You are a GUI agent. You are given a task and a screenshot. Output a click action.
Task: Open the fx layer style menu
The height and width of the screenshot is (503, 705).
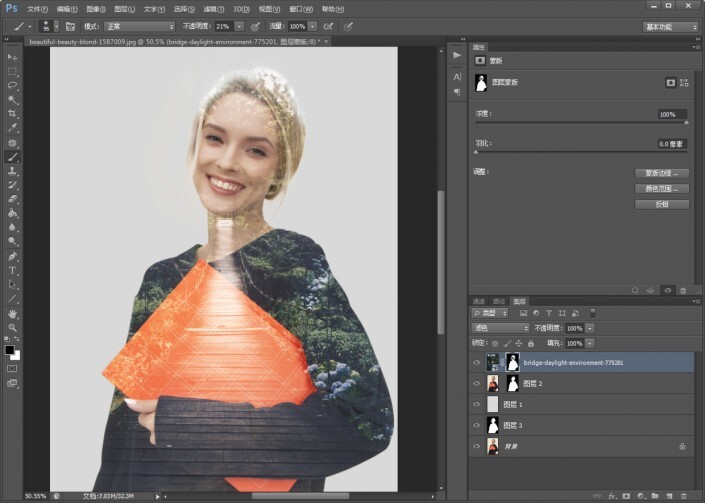click(x=611, y=494)
